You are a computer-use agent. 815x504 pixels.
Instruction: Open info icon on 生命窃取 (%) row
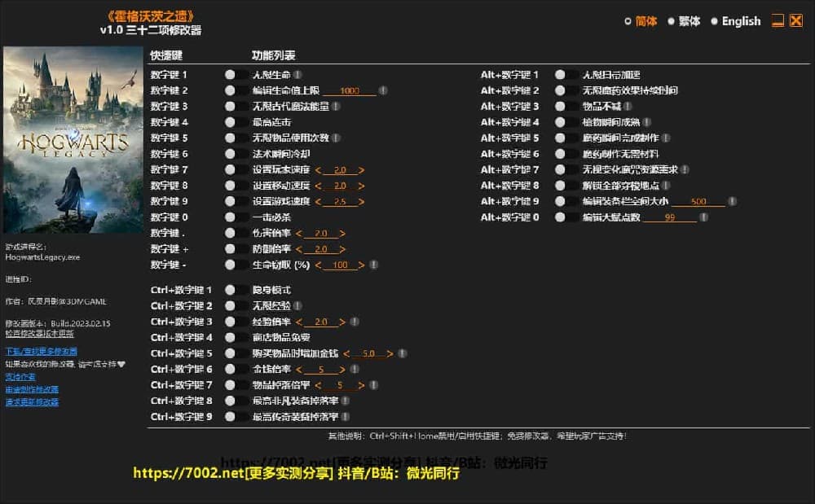tap(374, 265)
